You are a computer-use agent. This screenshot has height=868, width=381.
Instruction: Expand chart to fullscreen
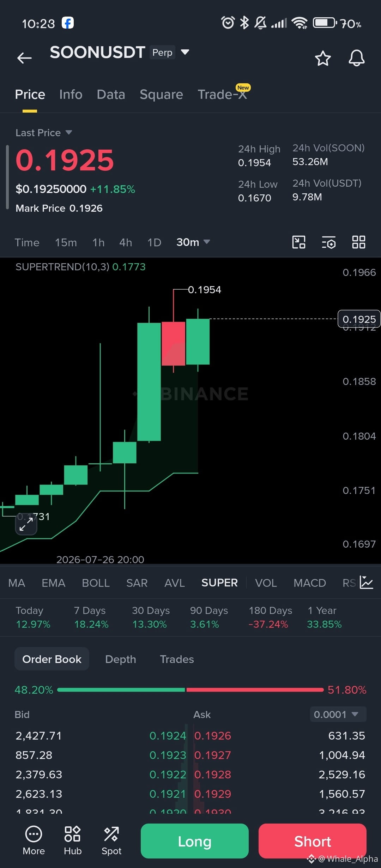point(26,524)
